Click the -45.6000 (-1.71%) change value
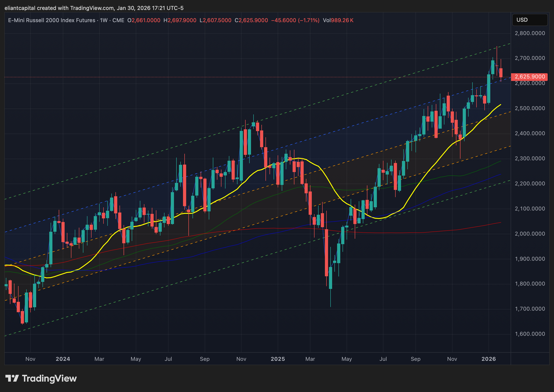The width and height of the screenshot is (554, 392). 295,20
